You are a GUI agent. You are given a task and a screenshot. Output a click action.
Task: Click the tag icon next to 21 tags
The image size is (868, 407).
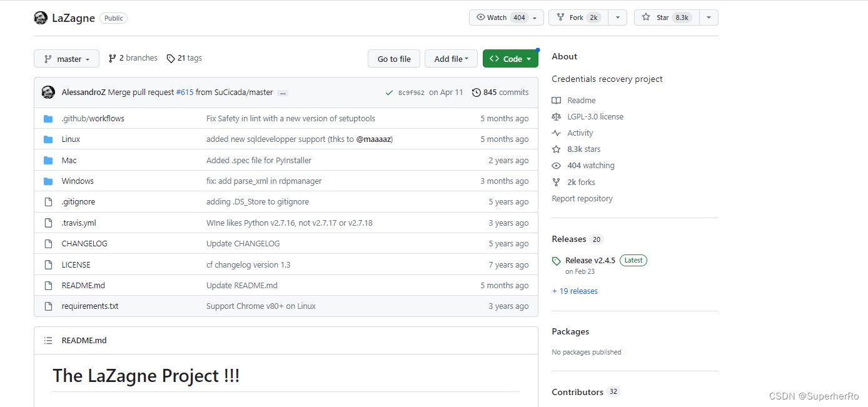pos(171,58)
